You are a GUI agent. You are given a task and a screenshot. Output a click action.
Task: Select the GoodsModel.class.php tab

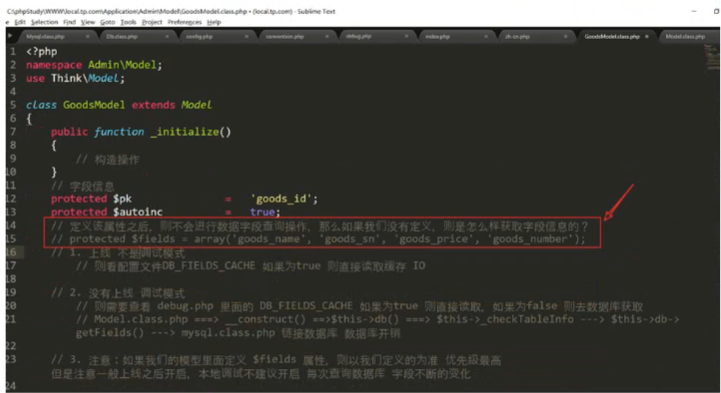click(612, 36)
